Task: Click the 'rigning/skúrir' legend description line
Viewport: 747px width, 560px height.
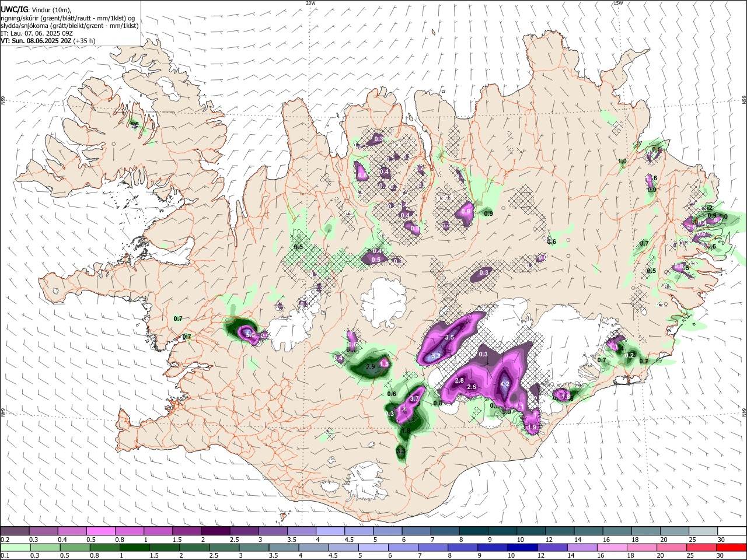Action: click(x=68, y=18)
